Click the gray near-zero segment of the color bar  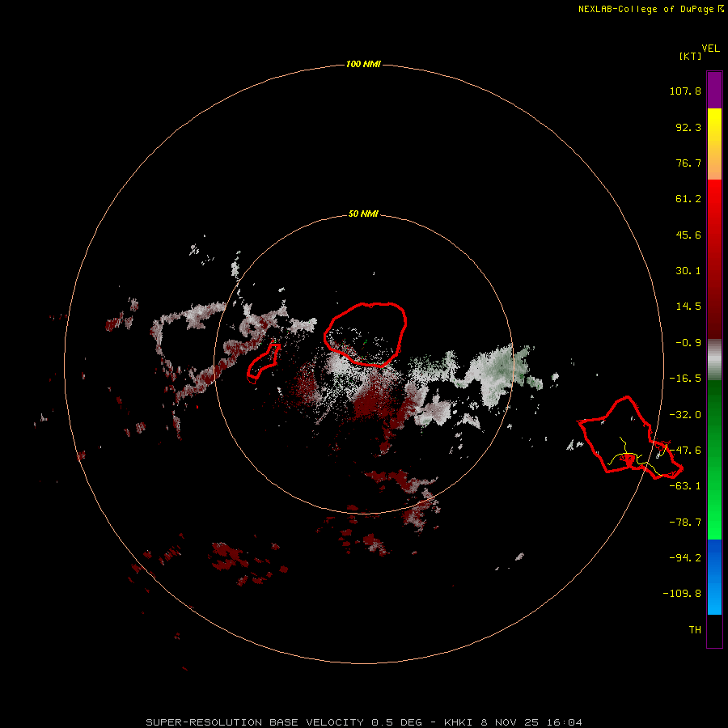714,360
